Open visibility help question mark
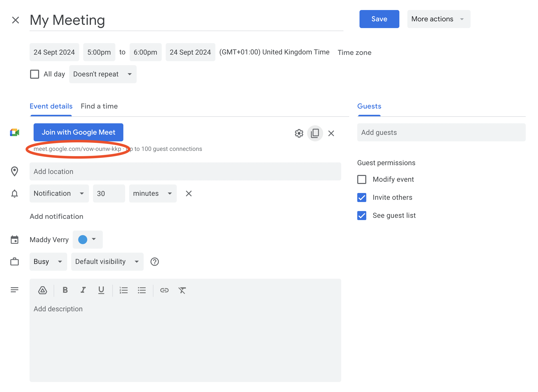The image size is (538, 392). point(155,262)
